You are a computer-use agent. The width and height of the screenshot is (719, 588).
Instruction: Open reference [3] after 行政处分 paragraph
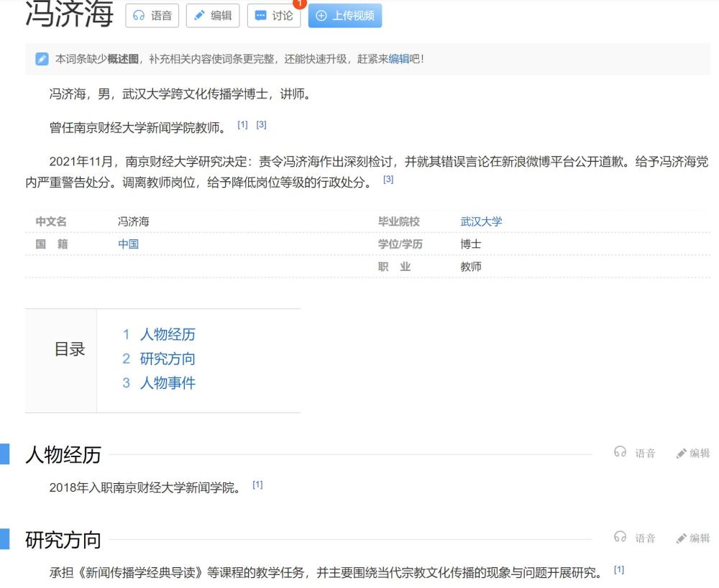pyautogui.click(x=388, y=179)
